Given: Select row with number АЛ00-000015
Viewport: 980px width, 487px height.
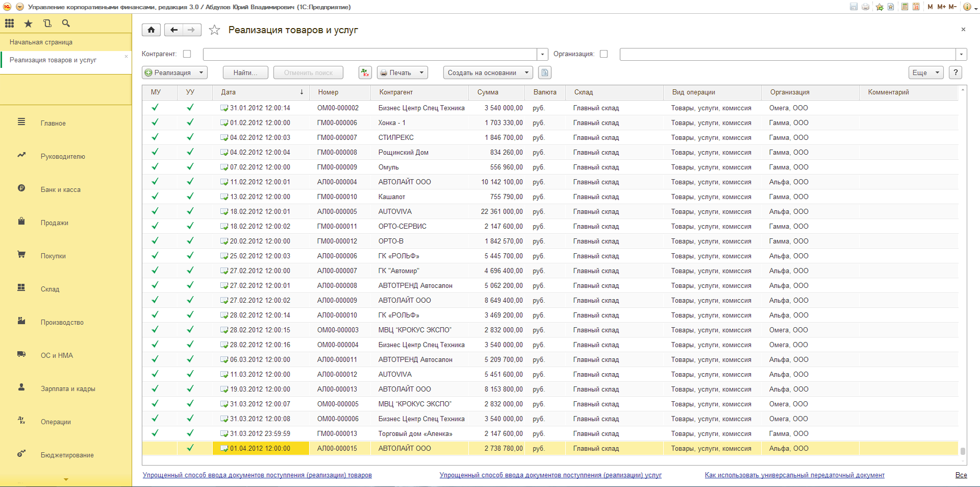Looking at the screenshot, I should [550, 448].
